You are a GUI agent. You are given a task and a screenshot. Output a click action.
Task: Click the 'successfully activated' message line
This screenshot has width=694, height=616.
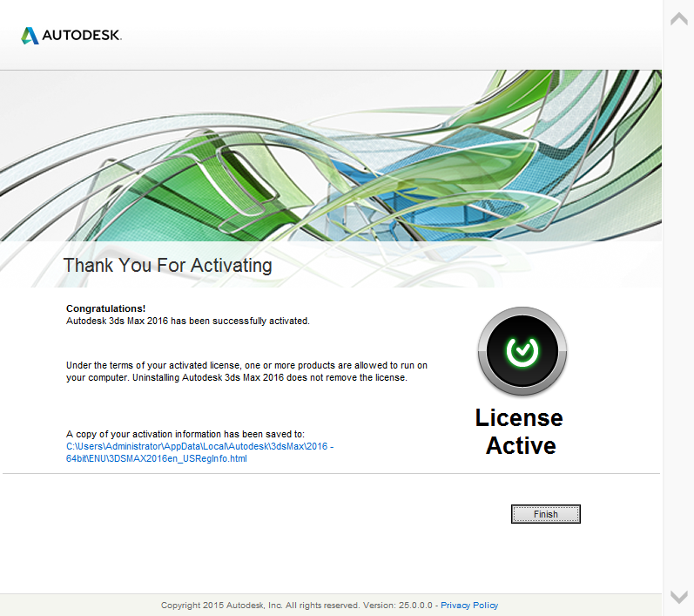click(x=188, y=321)
